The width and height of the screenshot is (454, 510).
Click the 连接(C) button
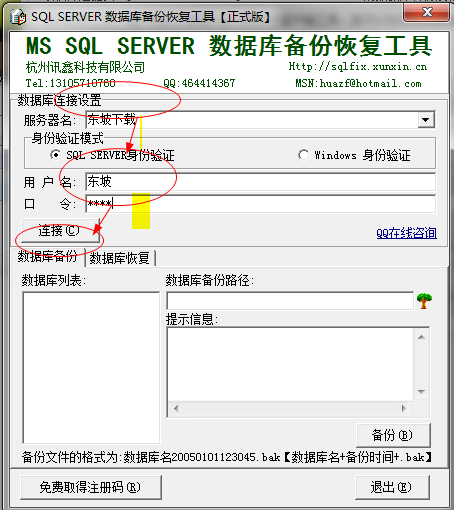point(60,230)
